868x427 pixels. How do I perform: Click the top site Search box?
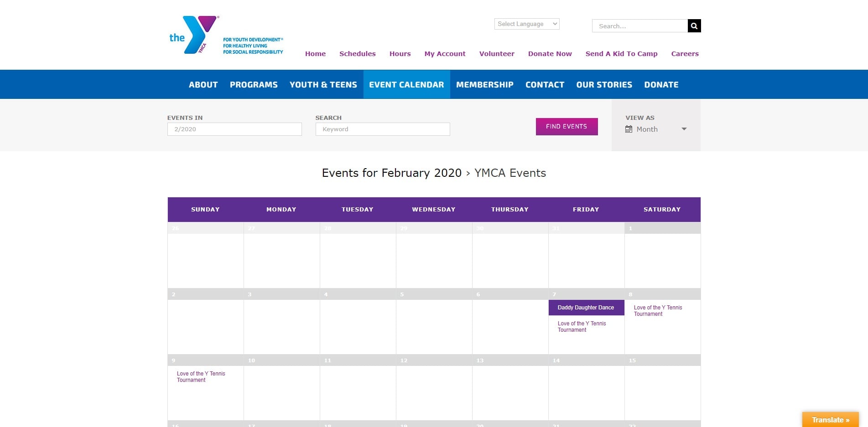[639, 26]
